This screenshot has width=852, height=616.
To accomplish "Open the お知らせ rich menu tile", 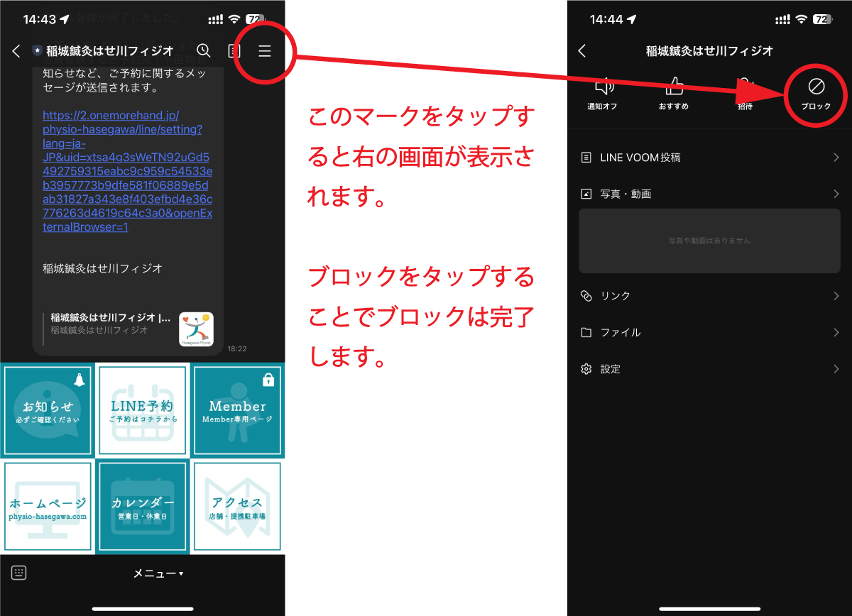I will 48,411.
